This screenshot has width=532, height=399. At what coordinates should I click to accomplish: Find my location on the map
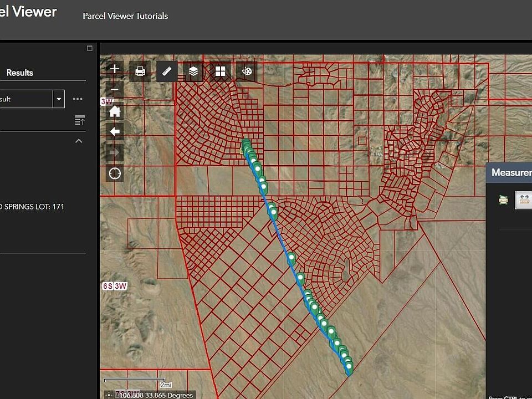click(115, 173)
